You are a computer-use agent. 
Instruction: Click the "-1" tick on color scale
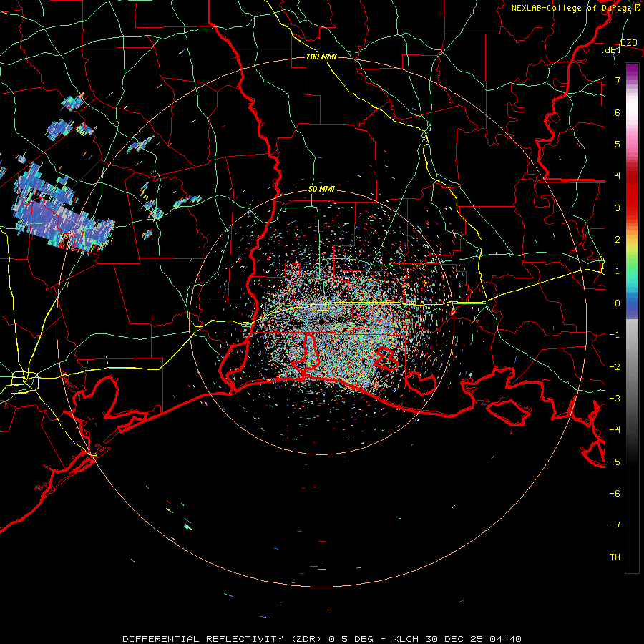[615, 335]
